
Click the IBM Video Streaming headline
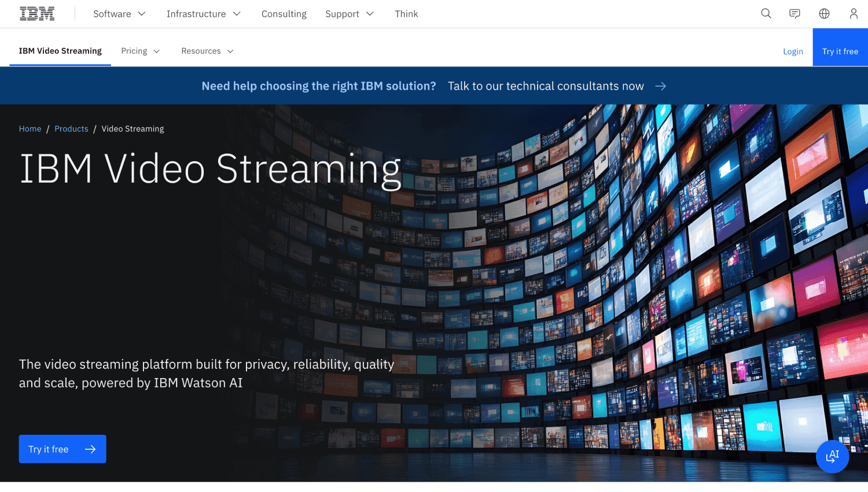(211, 169)
